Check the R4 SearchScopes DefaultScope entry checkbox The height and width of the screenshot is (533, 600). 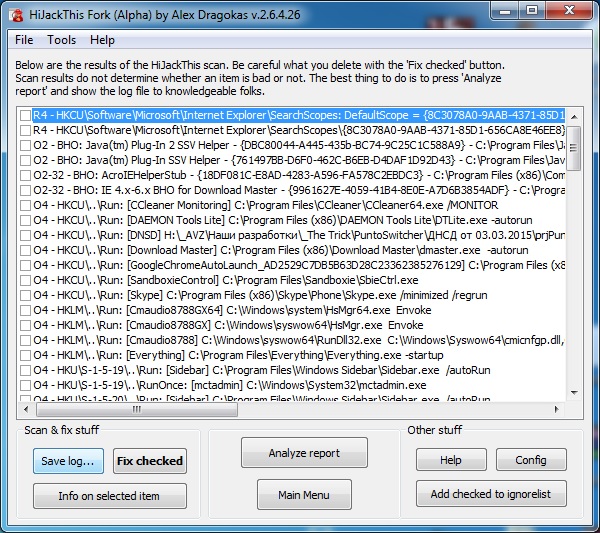coord(25,115)
